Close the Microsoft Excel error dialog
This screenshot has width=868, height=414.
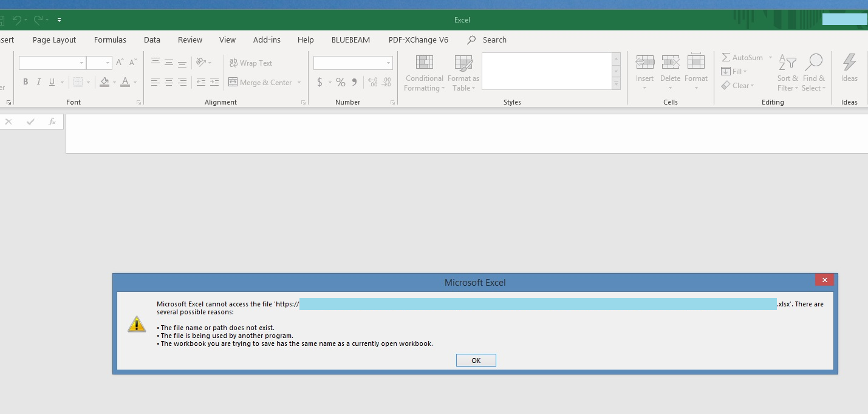click(824, 280)
